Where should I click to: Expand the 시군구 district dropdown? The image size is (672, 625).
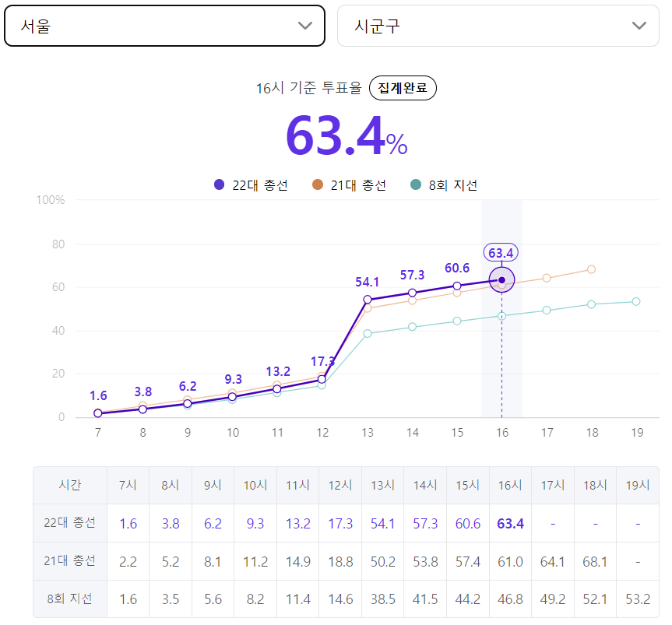point(498,26)
